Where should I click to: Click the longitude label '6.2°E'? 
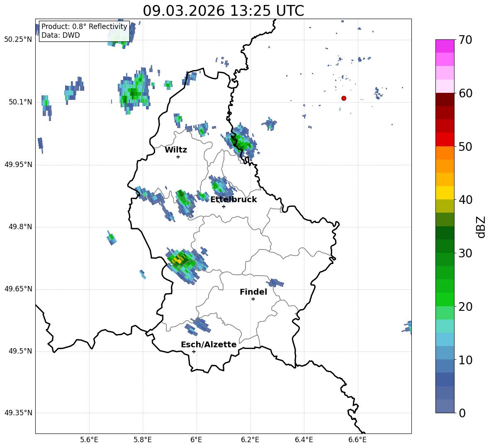click(250, 440)
